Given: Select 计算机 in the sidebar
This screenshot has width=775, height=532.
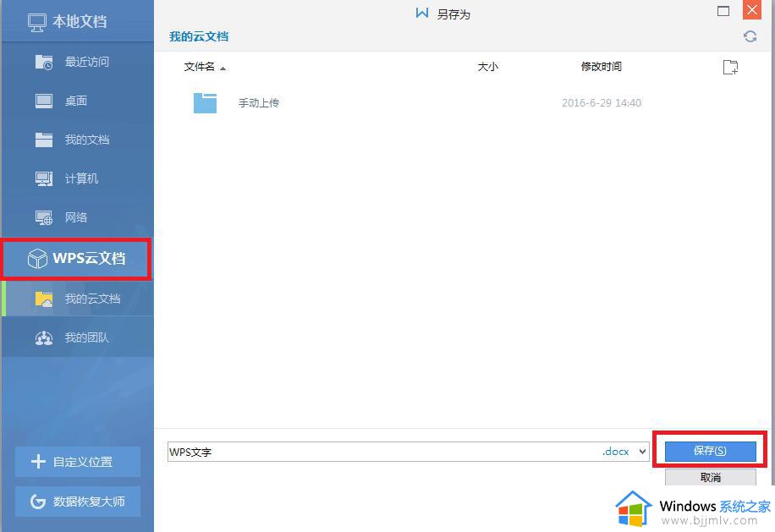Looking at the screenshot, I should 78,178.
